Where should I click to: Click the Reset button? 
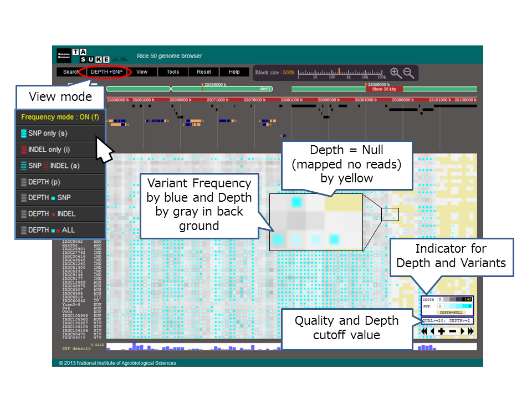coord(204,72)
